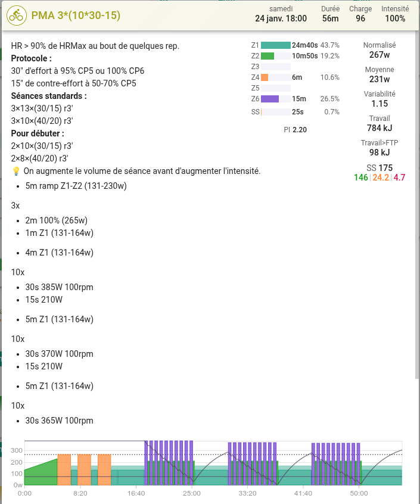The image size is (420, 504).
Task: Click the Moyenne 231w stat
Action: click(379, 79)
